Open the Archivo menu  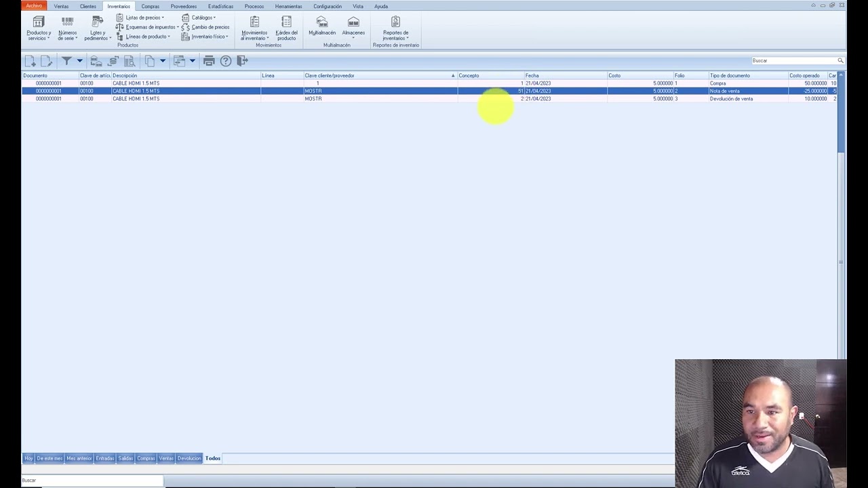[34, 6]
